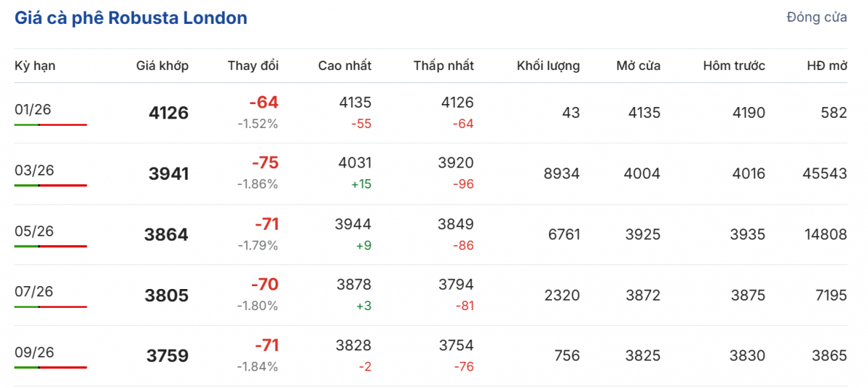Click the Thấp nhất column header

(443, 66)
